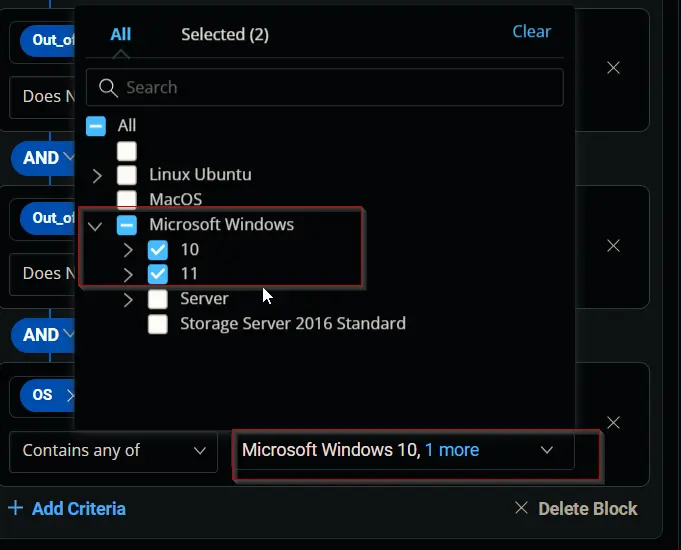Viewport: 681px width, 550px height.
Task: Check the Server checkbox
Action: (x=158, y=299)
